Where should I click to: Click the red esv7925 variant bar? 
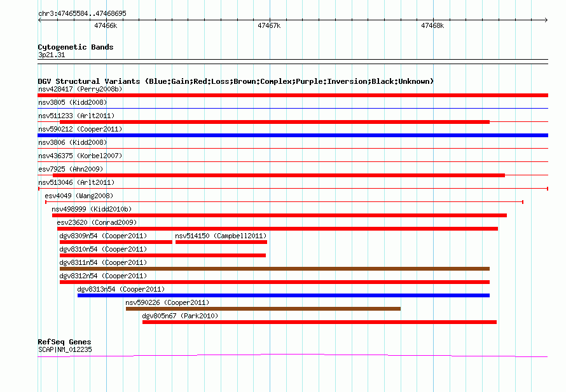(x=279, y=175)
